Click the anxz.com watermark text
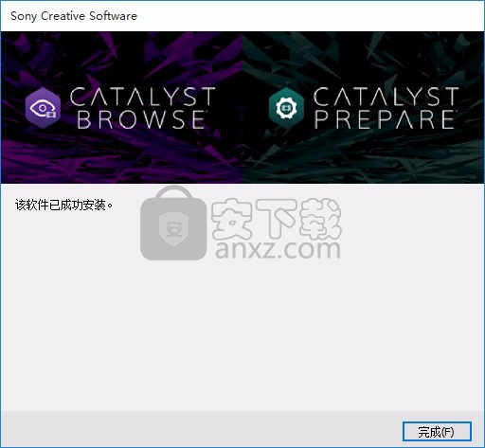Screen dimensions: 485x448 click(x=278, y=249)
